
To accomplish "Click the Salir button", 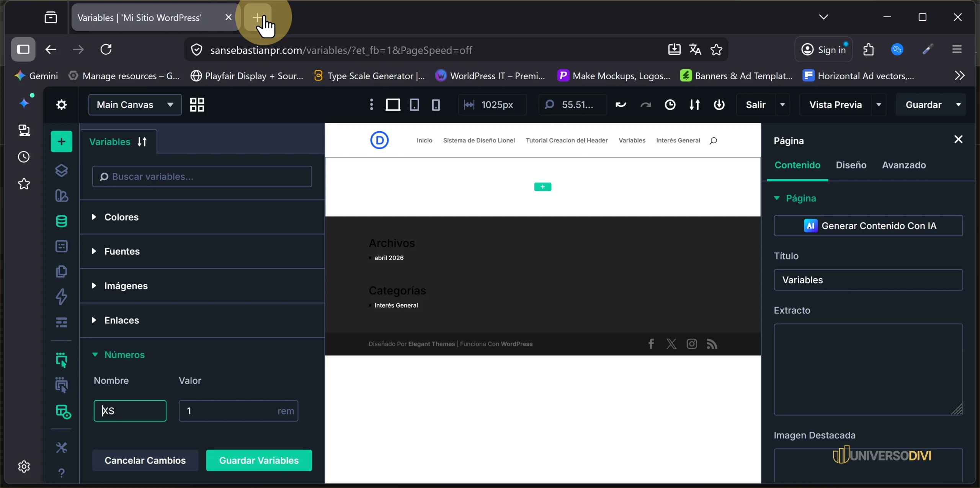I will pos(756,104).
